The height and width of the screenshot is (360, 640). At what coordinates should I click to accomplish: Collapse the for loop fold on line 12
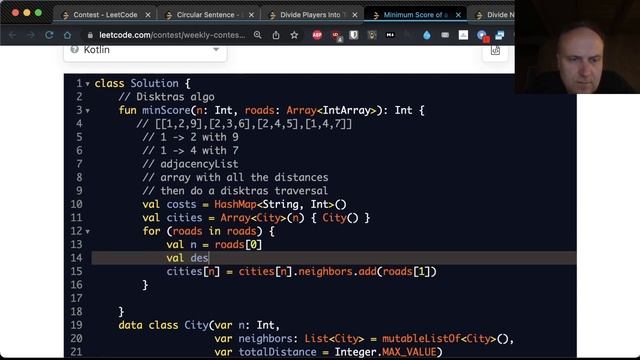[87, 232]
